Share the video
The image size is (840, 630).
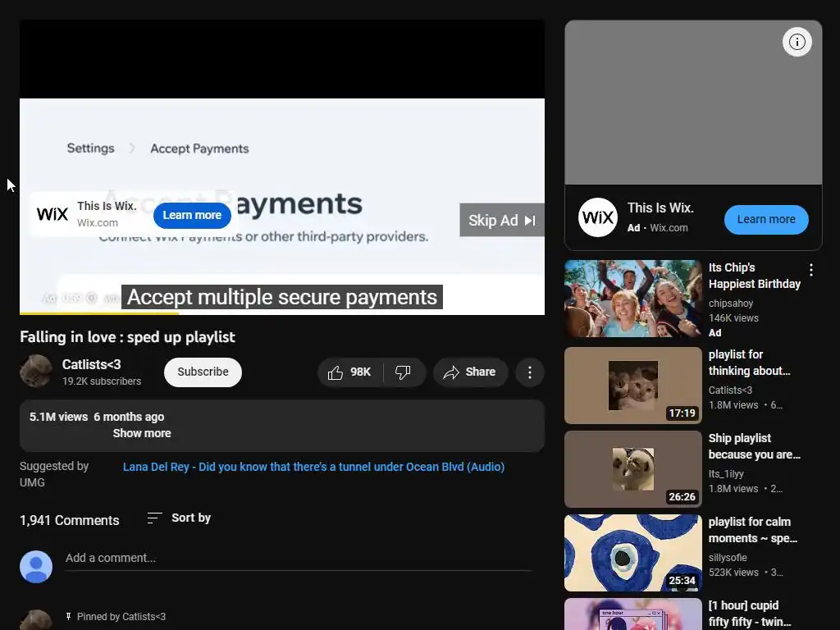pos(470,372)
